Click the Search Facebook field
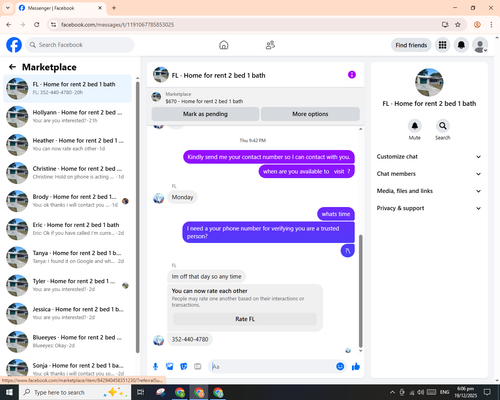This screenshot has width=500, height=400. tap(80, 45)
